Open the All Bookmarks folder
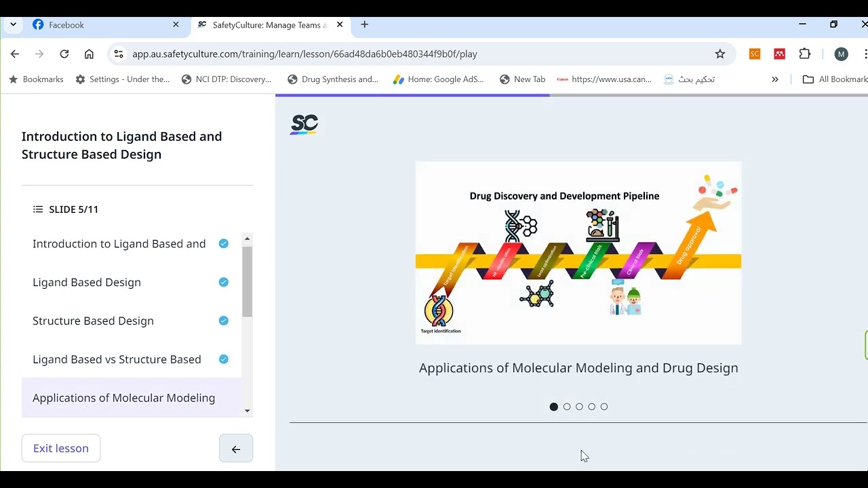 (834, 79)
